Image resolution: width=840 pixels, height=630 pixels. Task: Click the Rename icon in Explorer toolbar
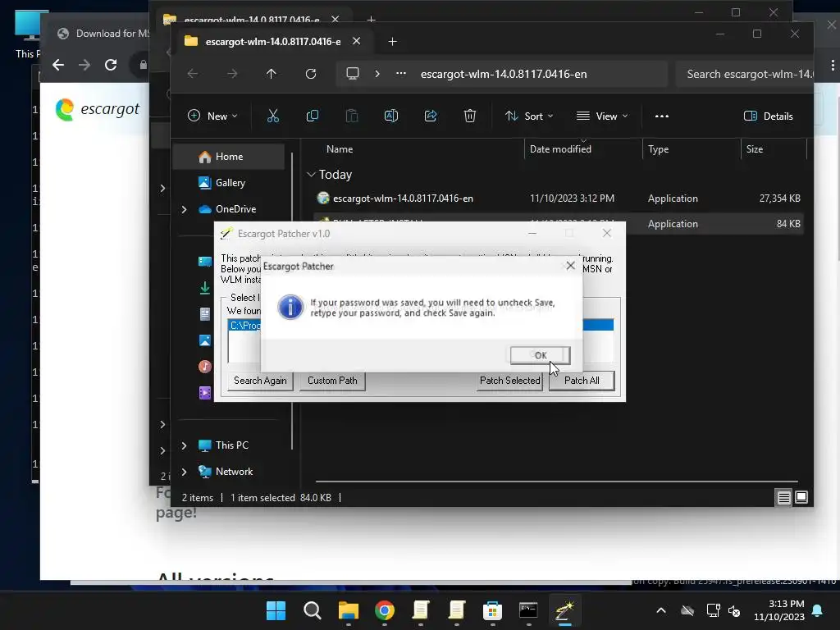click(391, 116)
